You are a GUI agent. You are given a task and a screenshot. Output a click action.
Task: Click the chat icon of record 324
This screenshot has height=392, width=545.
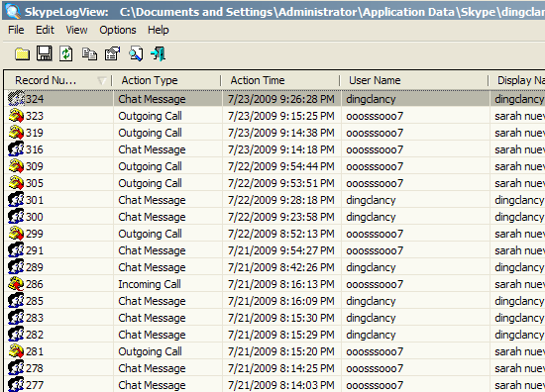click(16, 99)
